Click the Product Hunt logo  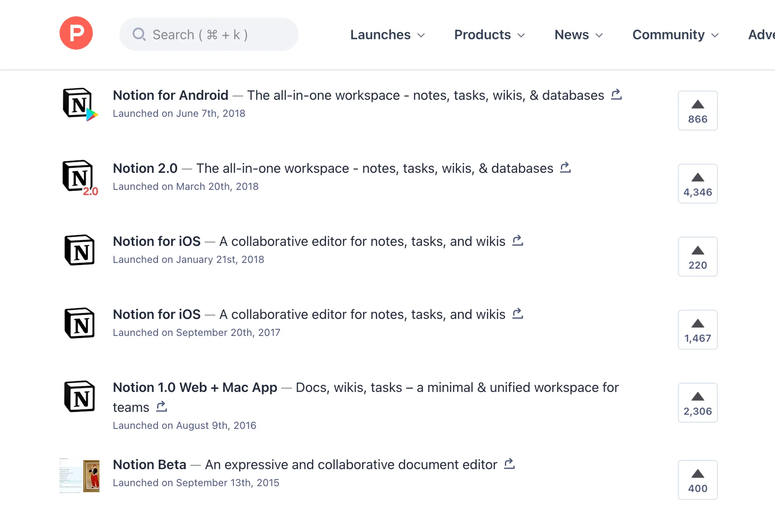(x=76, y=33)
